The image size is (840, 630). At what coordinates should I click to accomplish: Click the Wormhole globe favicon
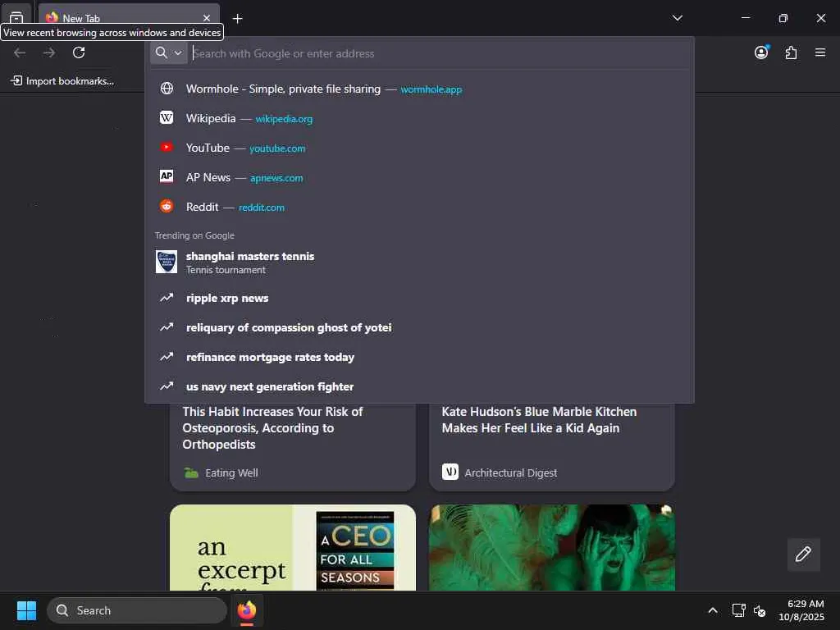click(x=167, y=89)
